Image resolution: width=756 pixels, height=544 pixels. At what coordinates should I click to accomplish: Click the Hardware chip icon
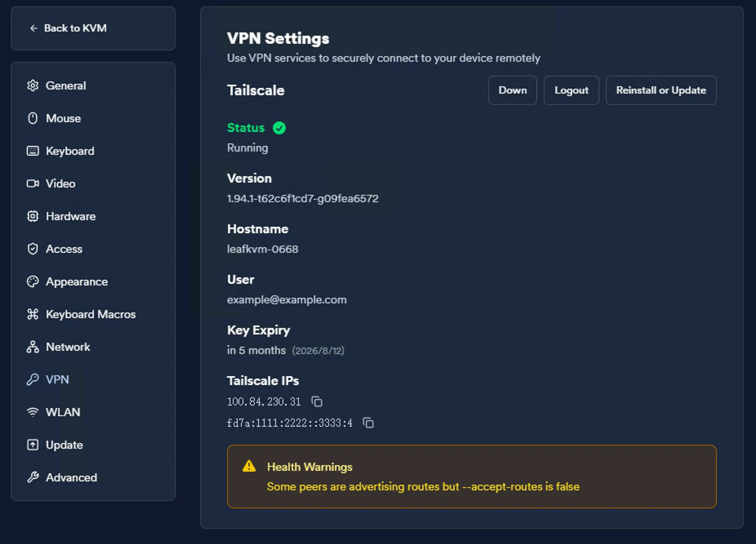(33, 216)
